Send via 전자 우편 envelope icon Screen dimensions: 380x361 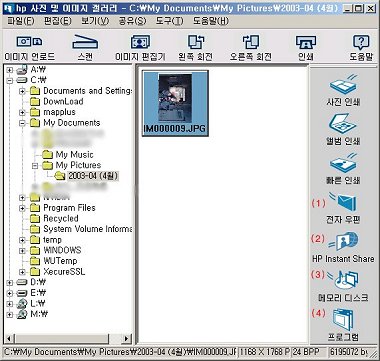(x=343, y=202)
